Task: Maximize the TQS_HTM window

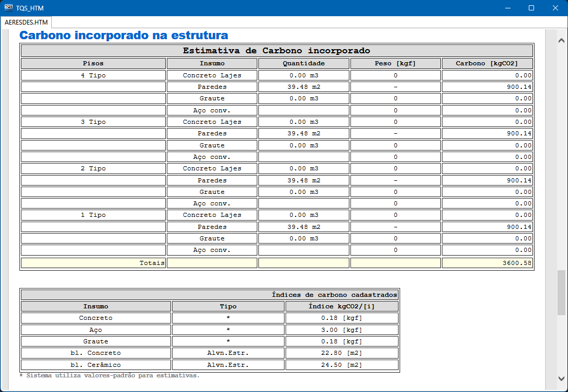Action: coord(531,8)
